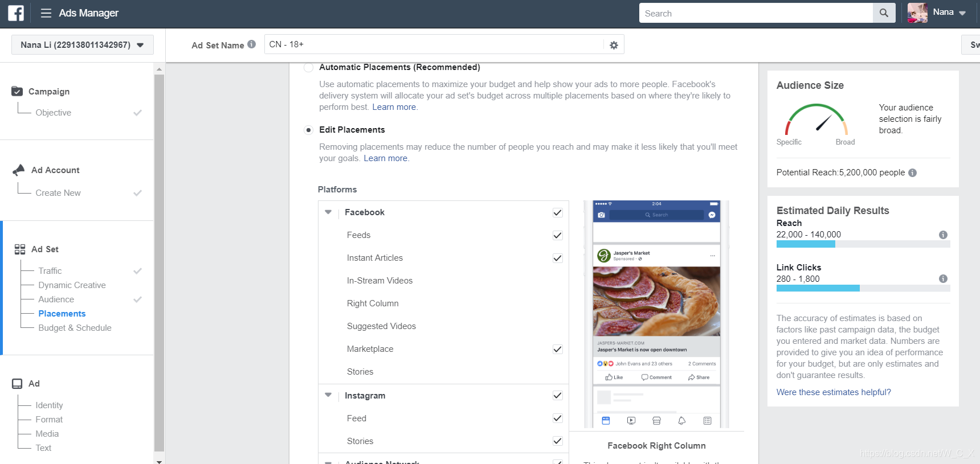Open the ad set name gear settings
980x464 pixels.
(x=614, y=45)
